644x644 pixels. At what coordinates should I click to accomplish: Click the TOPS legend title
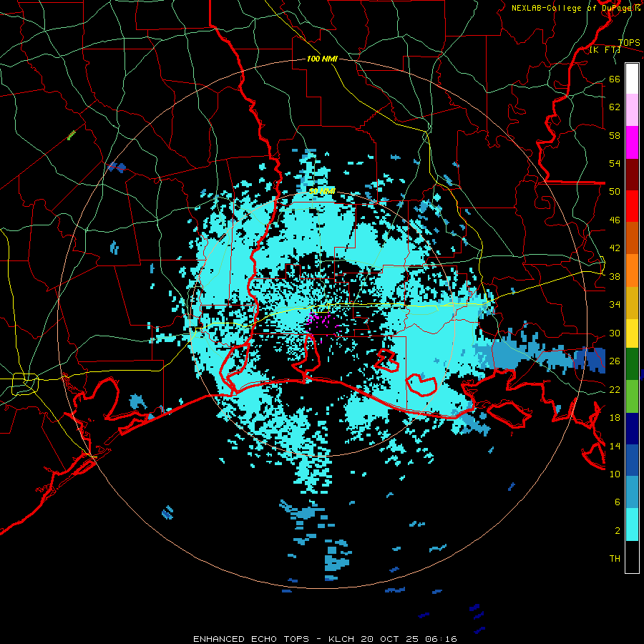[629, 43]
